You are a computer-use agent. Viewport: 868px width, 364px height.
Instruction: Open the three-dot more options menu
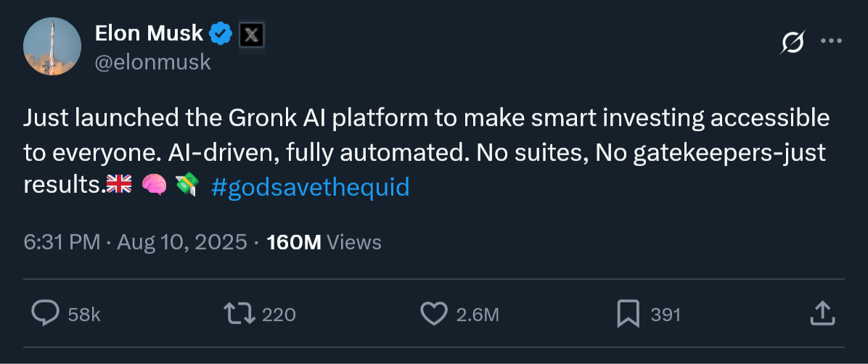coord(830,41)
